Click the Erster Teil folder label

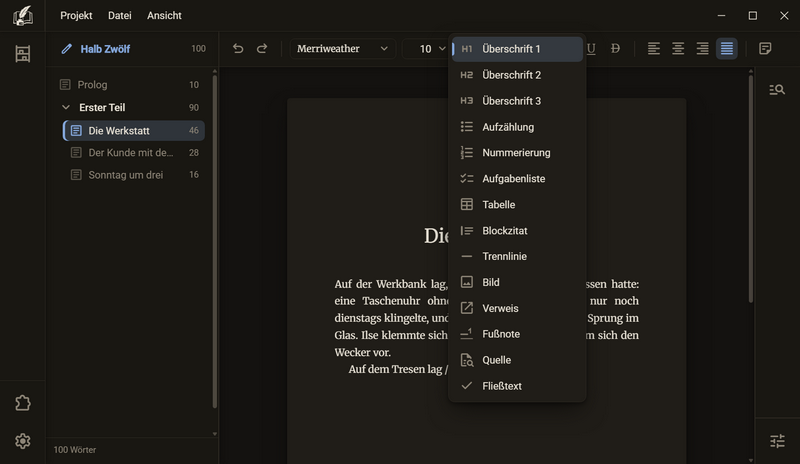102,108
